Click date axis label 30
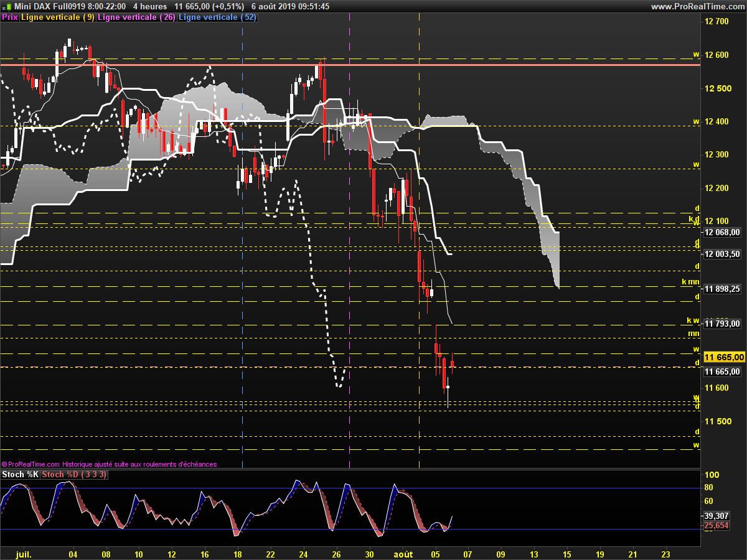The height and width of the screenshot is (560, 747). [x=370, y=553]
